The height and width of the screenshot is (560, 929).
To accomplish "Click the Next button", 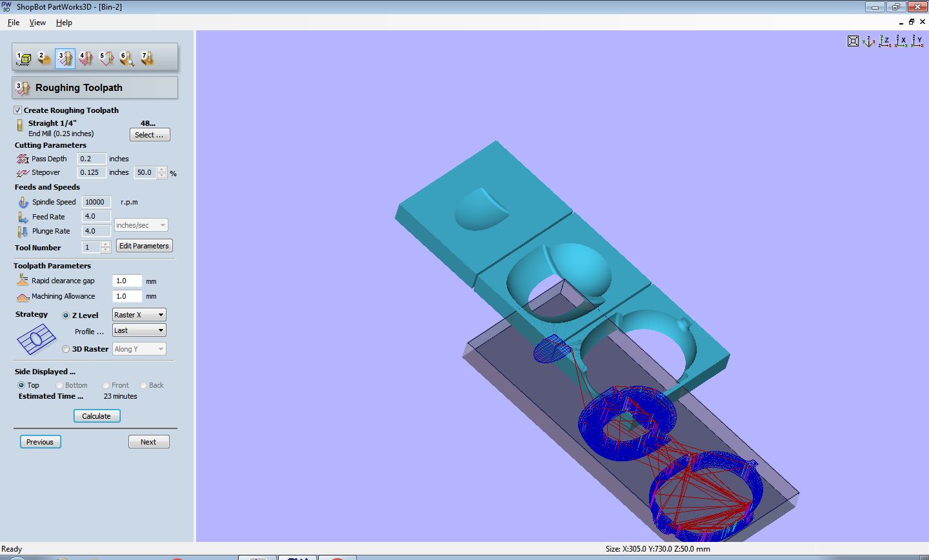I will [148, 442].
